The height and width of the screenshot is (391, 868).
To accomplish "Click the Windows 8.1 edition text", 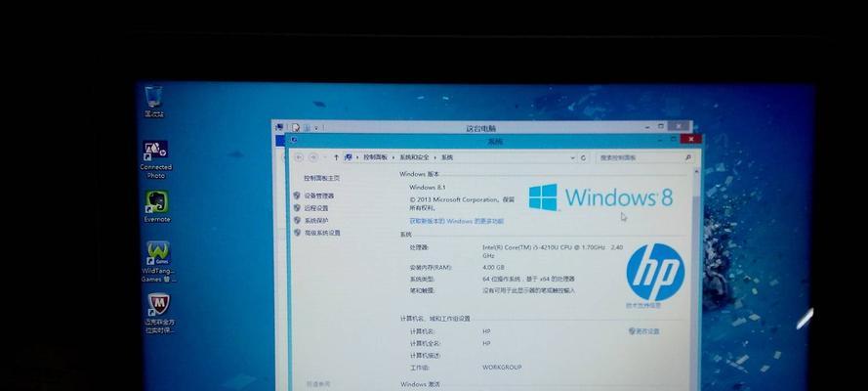I will 427,188.
